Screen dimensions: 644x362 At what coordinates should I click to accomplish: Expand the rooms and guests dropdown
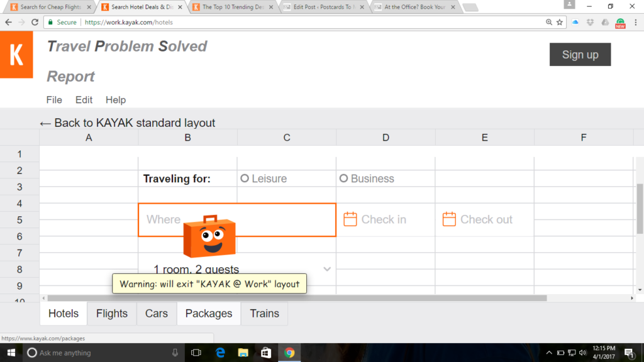327,269
